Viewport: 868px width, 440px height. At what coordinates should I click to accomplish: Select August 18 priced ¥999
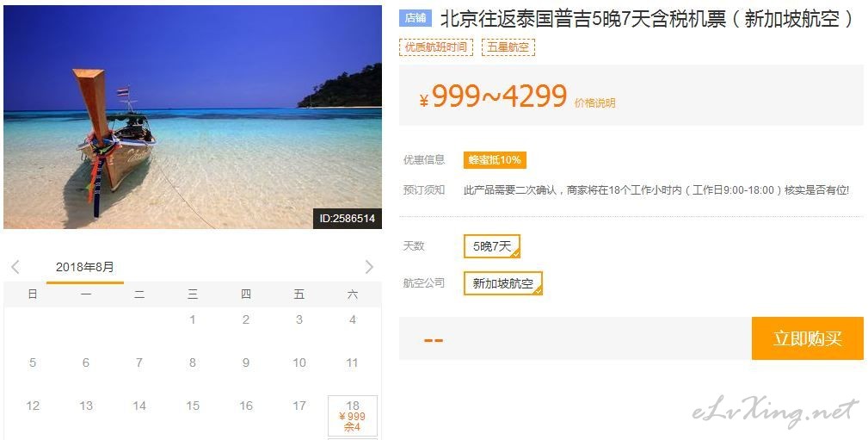pos(353,416)
